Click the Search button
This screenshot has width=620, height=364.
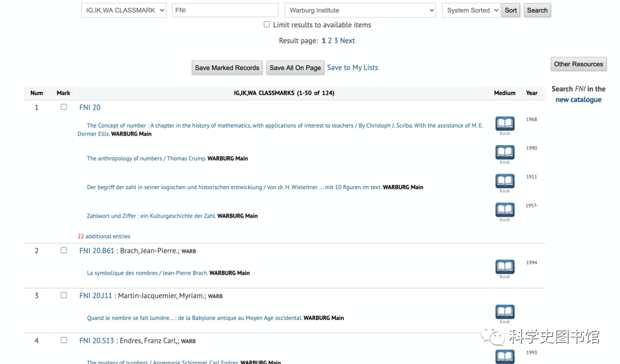coord(537,10)
